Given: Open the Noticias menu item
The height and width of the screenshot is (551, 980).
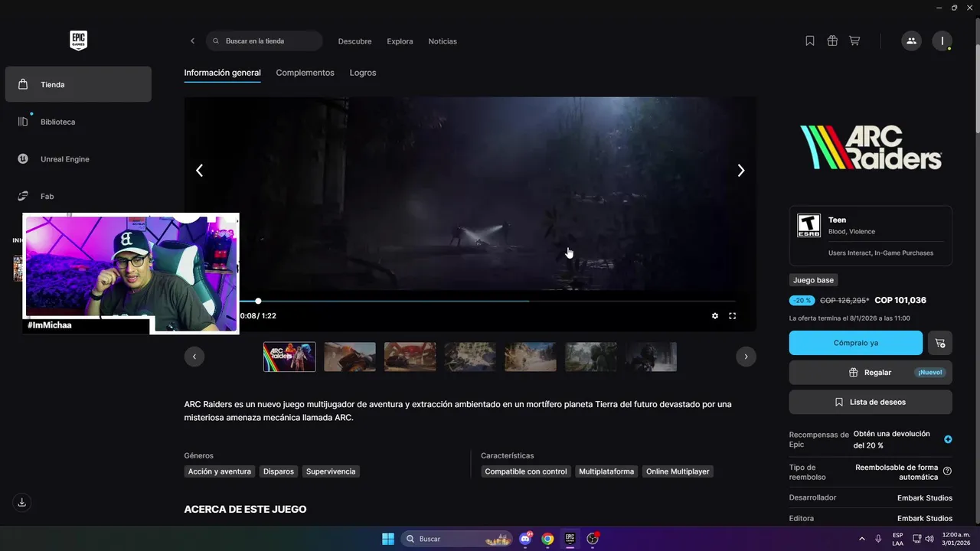Looking at the screenshot, I should click(x=443, y=41).
